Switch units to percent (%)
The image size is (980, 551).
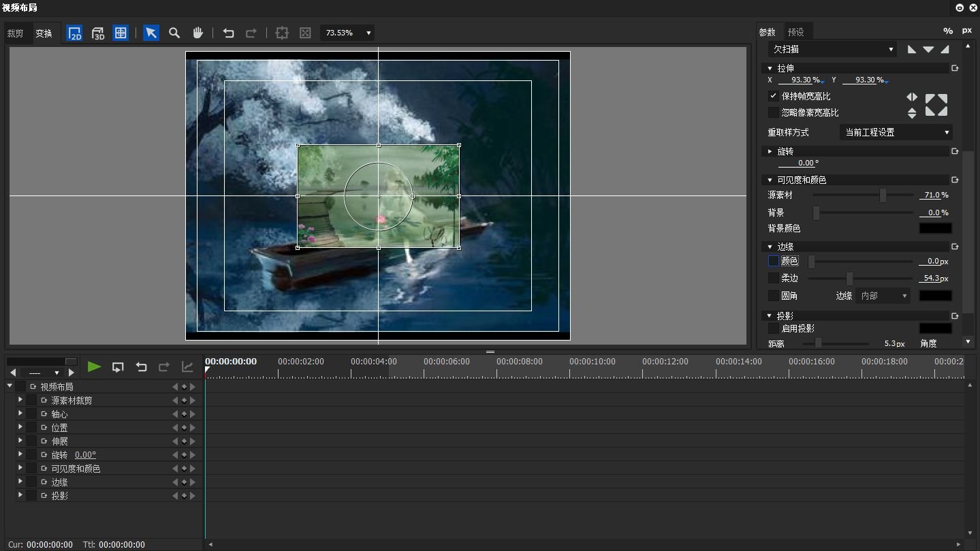coord(947,31)
